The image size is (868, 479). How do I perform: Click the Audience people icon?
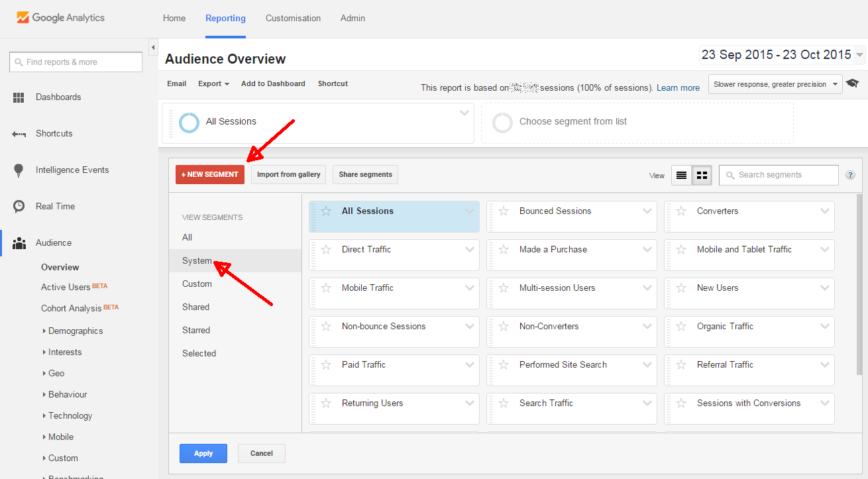19,243
